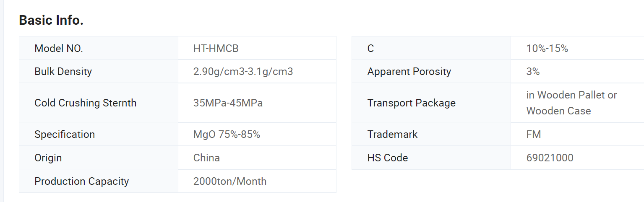Viewport: 644px width, 202px height.
Task: Select the Specification label
Action: [65, 134]
